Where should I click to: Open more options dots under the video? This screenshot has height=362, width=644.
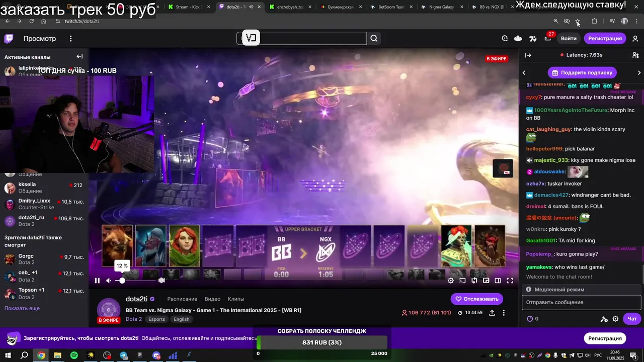coord(504,312)
